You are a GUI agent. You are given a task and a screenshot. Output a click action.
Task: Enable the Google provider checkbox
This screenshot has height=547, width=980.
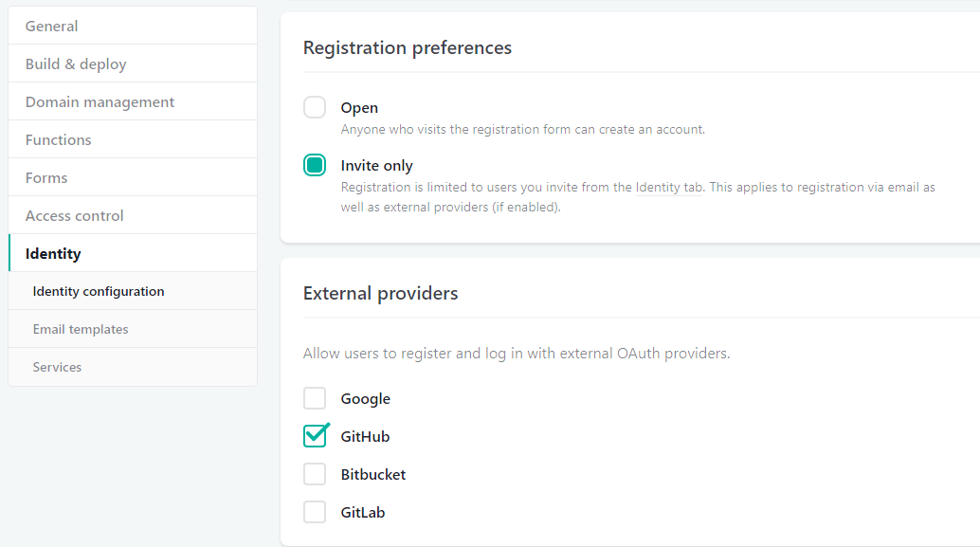point(315,398)
